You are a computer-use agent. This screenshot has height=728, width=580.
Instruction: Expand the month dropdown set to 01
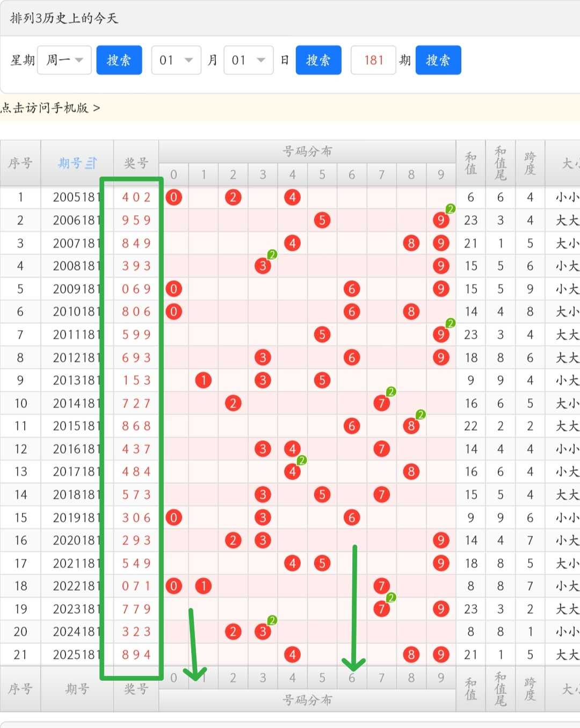(x=176, y=60)
